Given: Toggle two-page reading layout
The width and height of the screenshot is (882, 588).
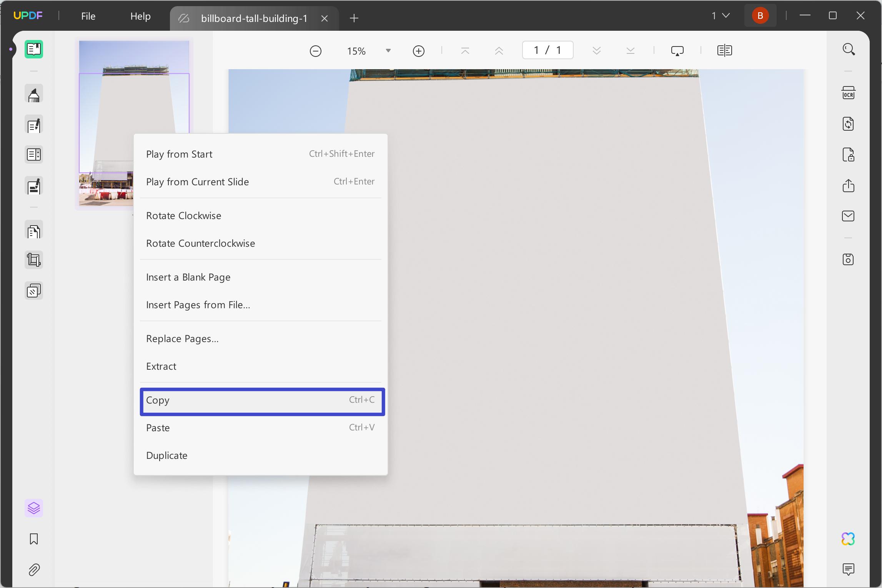Looking at the screenshot, I should tap(724, 50).
